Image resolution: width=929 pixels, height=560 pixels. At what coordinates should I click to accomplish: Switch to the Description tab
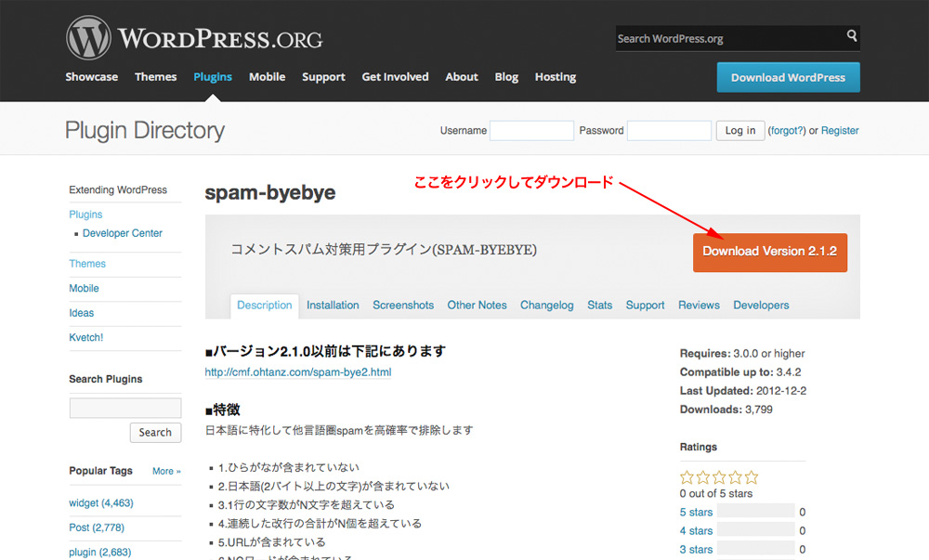tap(264, 306)
